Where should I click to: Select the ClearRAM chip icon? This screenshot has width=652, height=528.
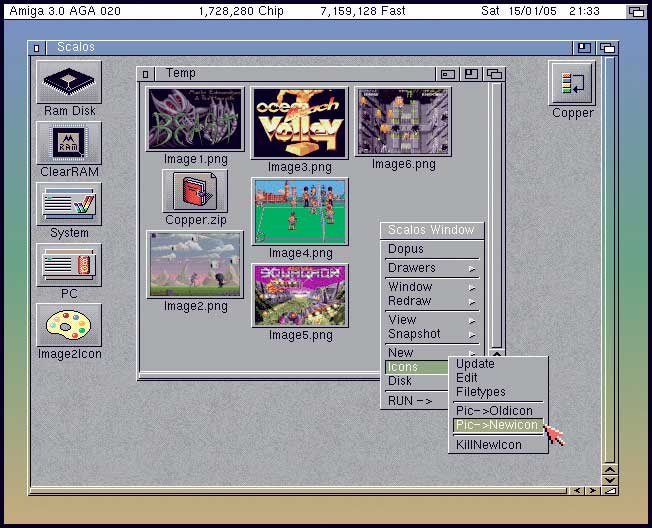[69, 143]
